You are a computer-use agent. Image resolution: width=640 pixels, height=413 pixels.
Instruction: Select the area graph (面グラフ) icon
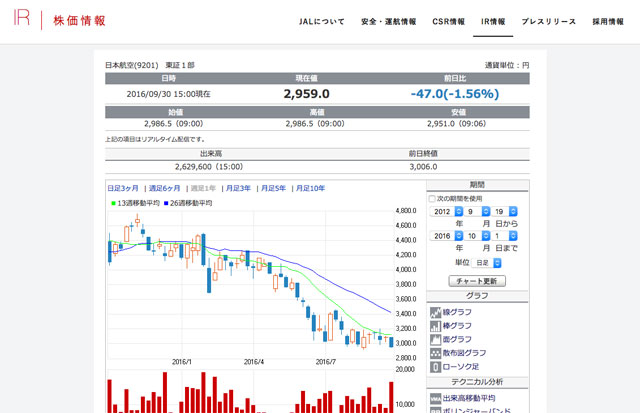(x=436, y=339)
